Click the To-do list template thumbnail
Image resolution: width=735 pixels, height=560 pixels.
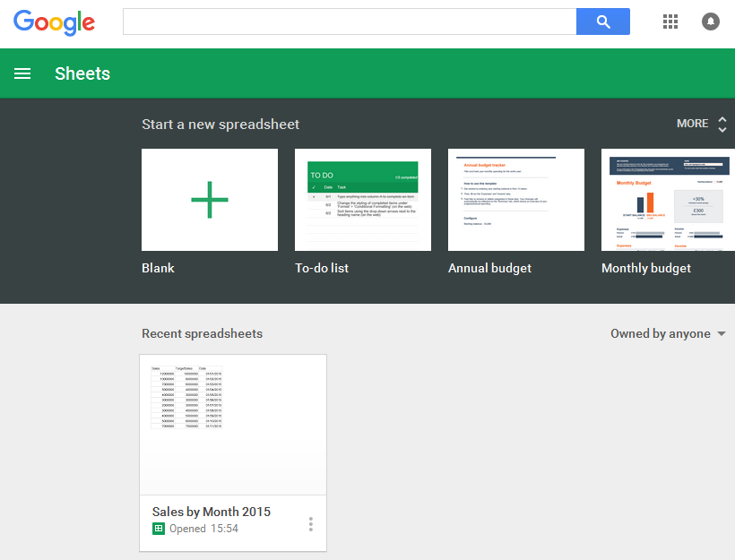pos(362,199)
